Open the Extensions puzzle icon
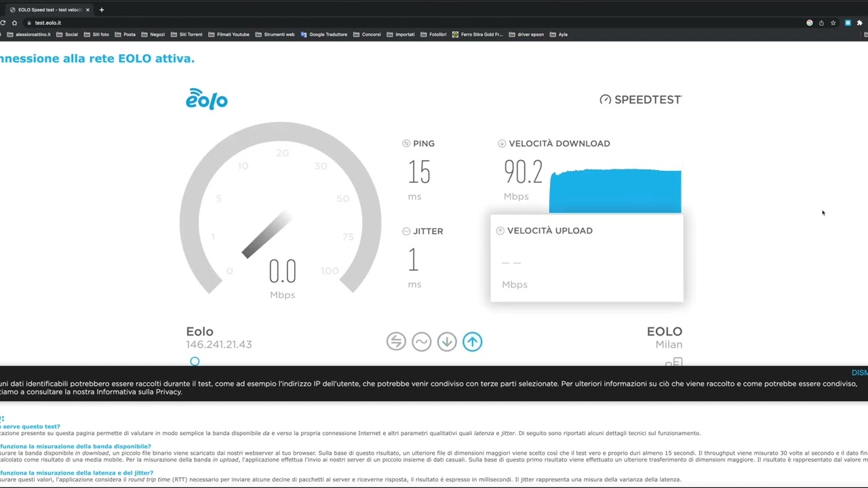The height and width of the screenshot is (488, 868). coord(860,22)
